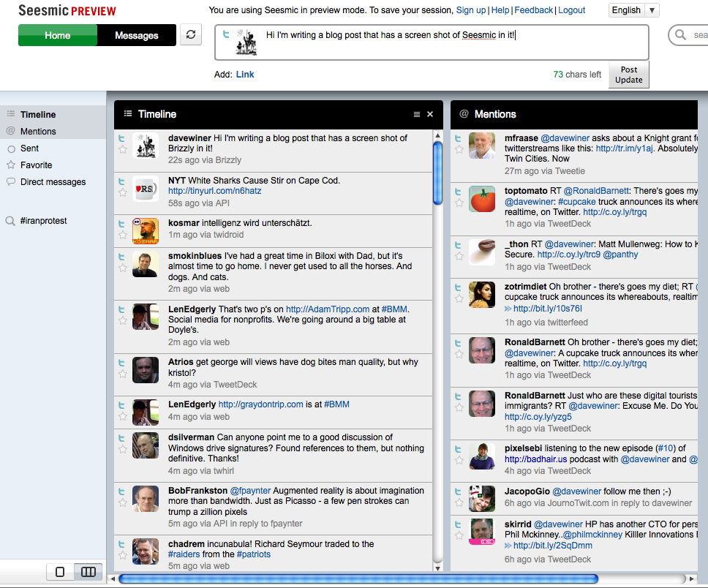The height and width of the screenshot is (588, 708).
Task: Star the kosmar tweet as favorite
Action: point(122,235)
